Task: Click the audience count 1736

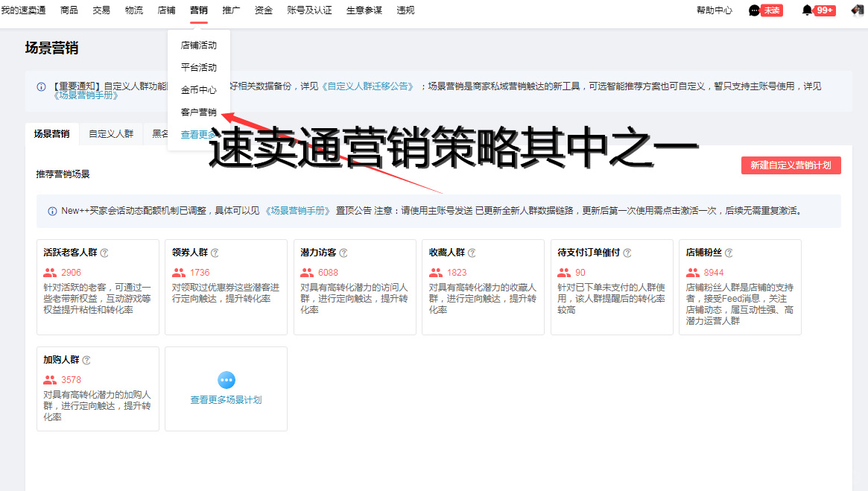Action: 200,273
